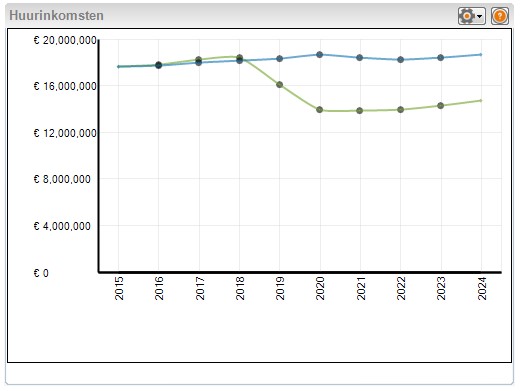Click the 2023 year label
Viewport: 521px width, 391px height.
(441, 288)
